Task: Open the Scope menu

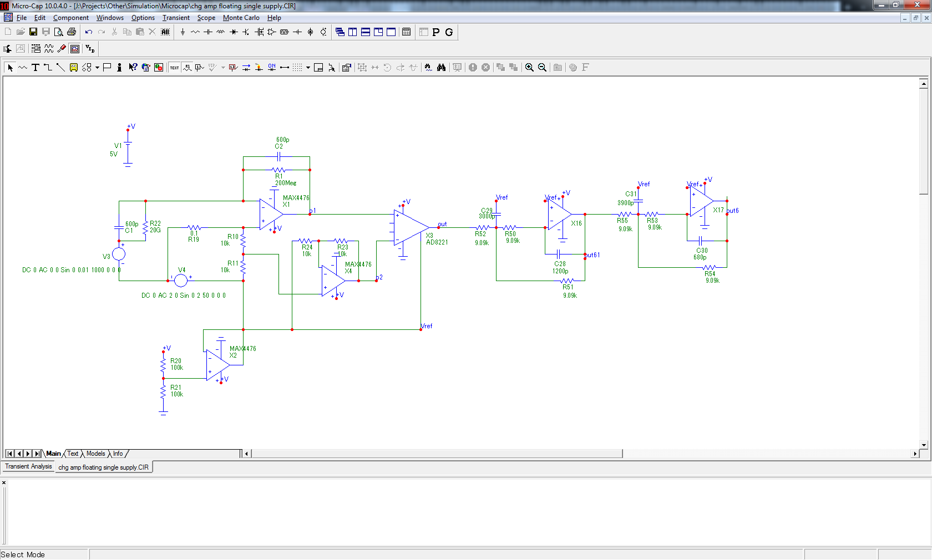Action: 206,18
